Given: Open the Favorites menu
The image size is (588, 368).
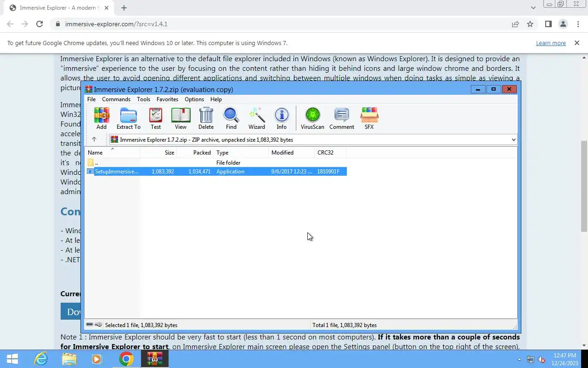Looking at the screenshot, I should [167, 99].
